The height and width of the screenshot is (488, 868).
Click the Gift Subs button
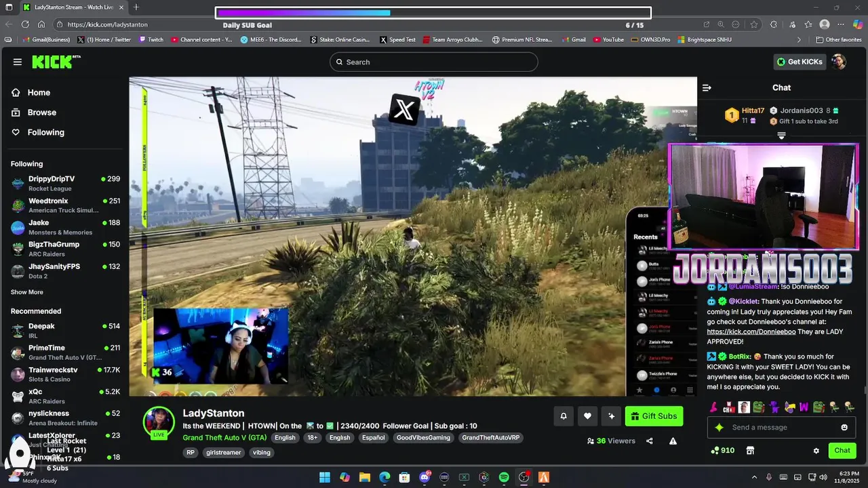654,416
